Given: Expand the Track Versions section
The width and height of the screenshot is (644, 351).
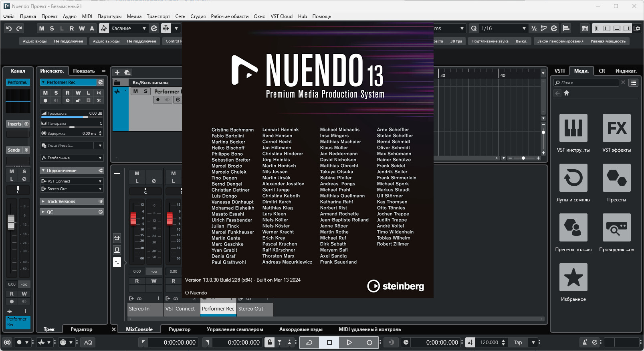Looking at the screenshot, I should (x=72, y=201).
